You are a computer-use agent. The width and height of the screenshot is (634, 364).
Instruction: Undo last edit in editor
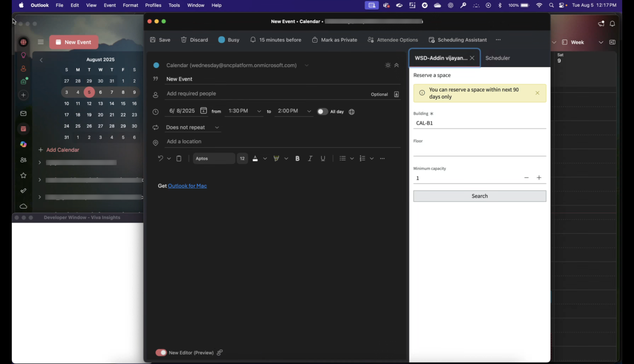[160, 159]
